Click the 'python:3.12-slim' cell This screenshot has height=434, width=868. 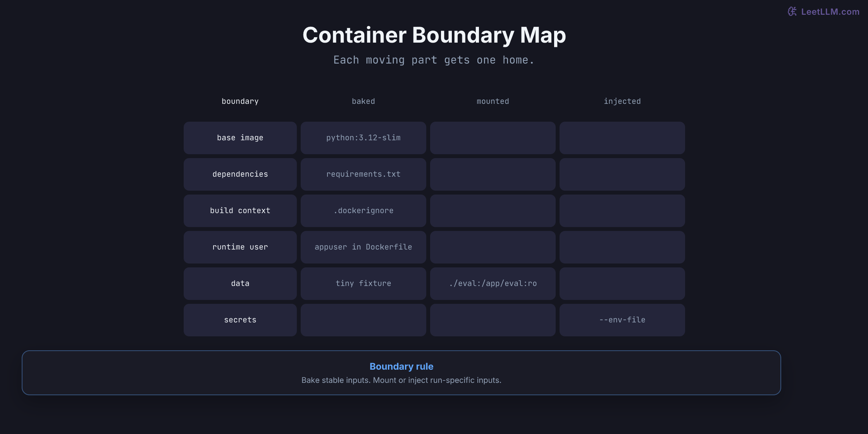pos(363,138)
